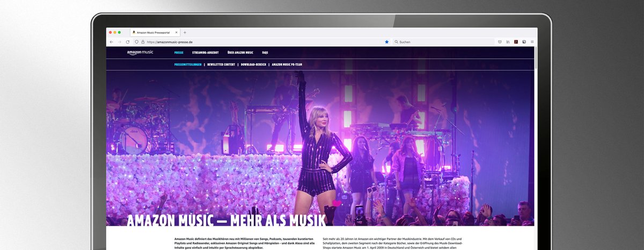Click the red PDF extension icon
644x250 pixels.
(x=516, y=42)
